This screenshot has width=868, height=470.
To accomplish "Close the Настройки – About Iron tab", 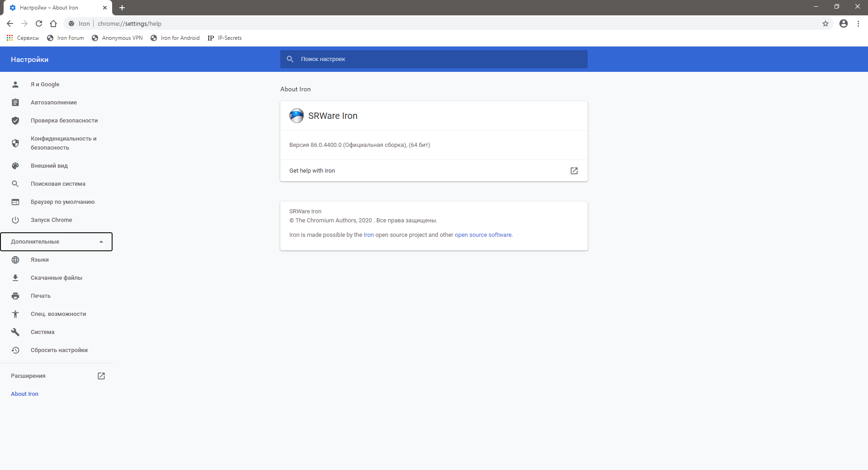I will (x=105, y=8).
